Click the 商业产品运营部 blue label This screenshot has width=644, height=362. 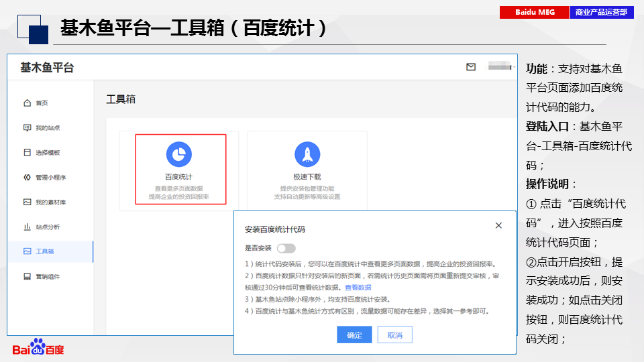coord(602,12)
